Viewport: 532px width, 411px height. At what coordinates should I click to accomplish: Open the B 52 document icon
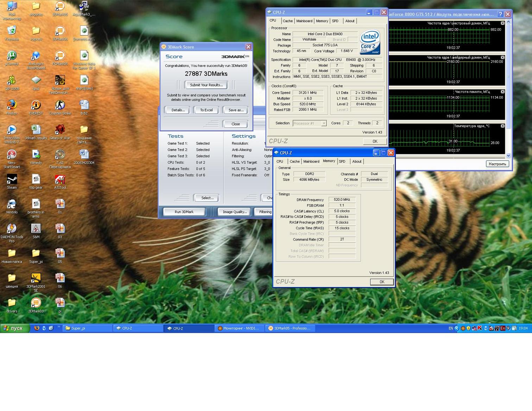point(84,107)
